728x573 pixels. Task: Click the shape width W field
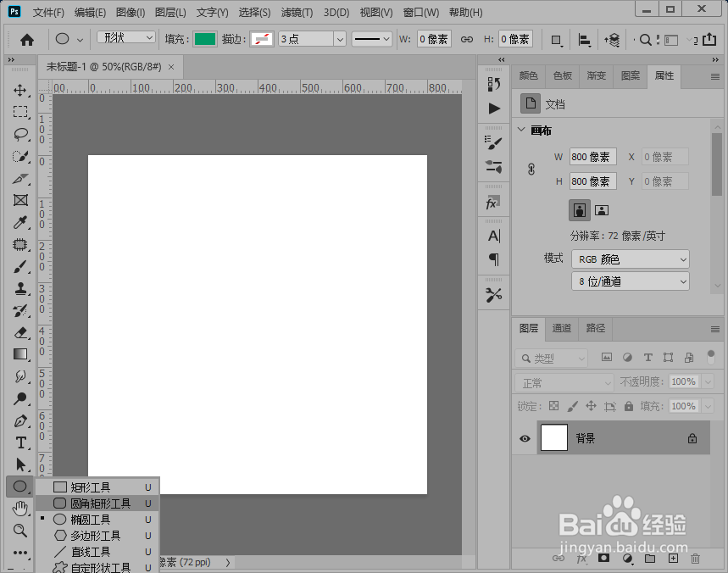[x=434, y=40]
